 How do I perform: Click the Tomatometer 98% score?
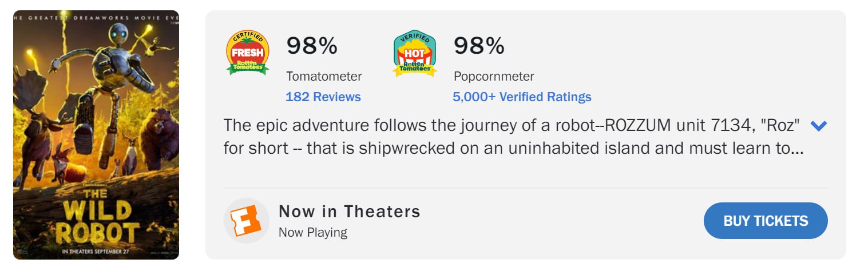coord(312,46)
